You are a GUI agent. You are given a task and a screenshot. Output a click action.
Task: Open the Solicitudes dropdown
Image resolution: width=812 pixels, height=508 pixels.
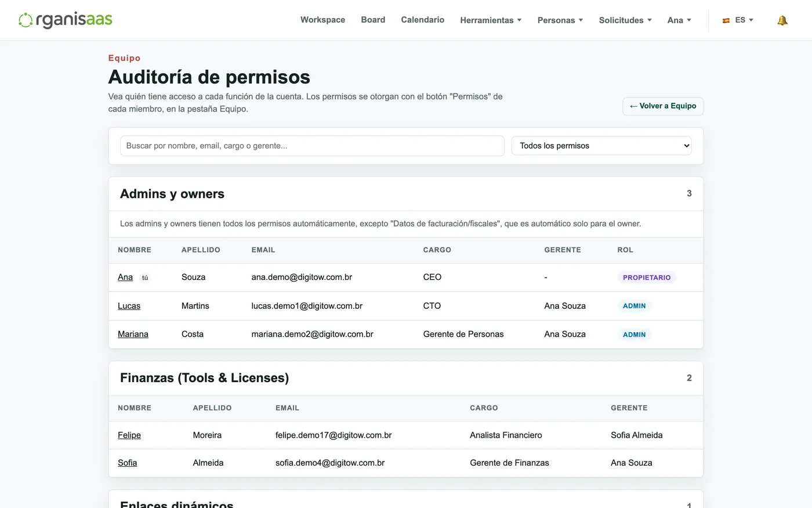point(625,20)
